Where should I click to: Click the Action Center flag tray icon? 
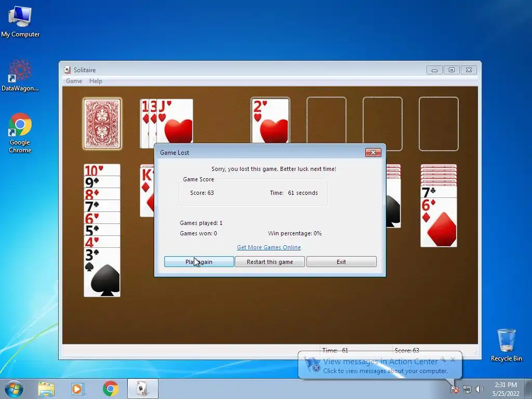point(455,389)
